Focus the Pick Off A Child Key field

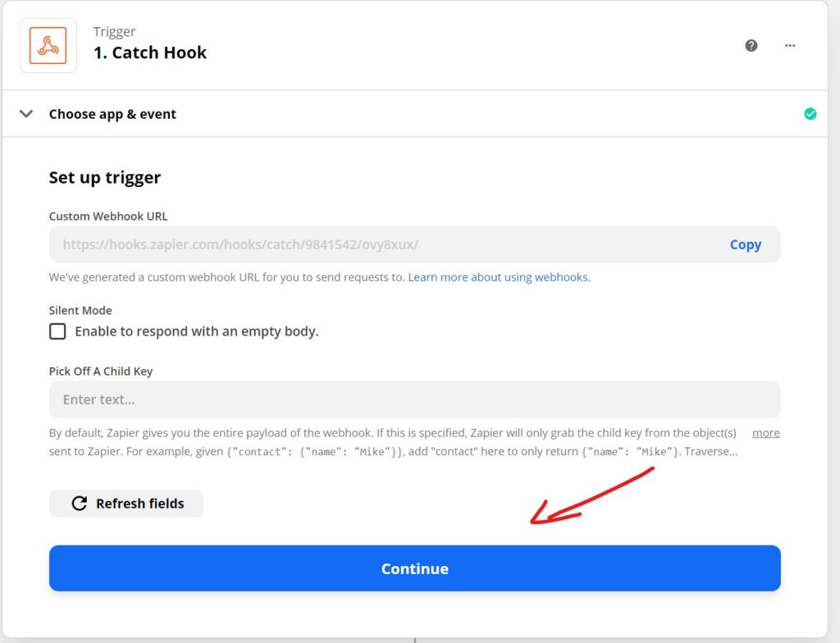pos(414,399)
